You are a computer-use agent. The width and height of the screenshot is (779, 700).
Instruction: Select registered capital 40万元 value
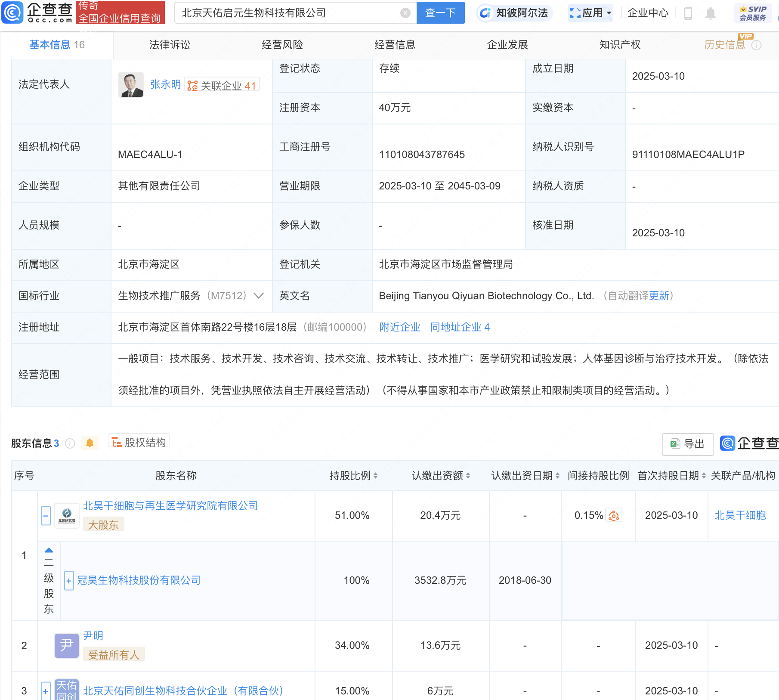395,108
